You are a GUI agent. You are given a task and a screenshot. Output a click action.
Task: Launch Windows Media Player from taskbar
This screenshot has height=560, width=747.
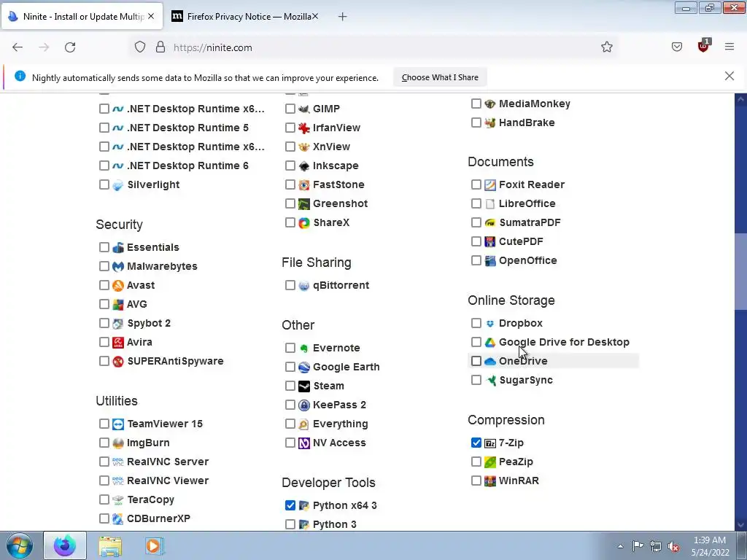pyautogui.click(x=153, y=546)
